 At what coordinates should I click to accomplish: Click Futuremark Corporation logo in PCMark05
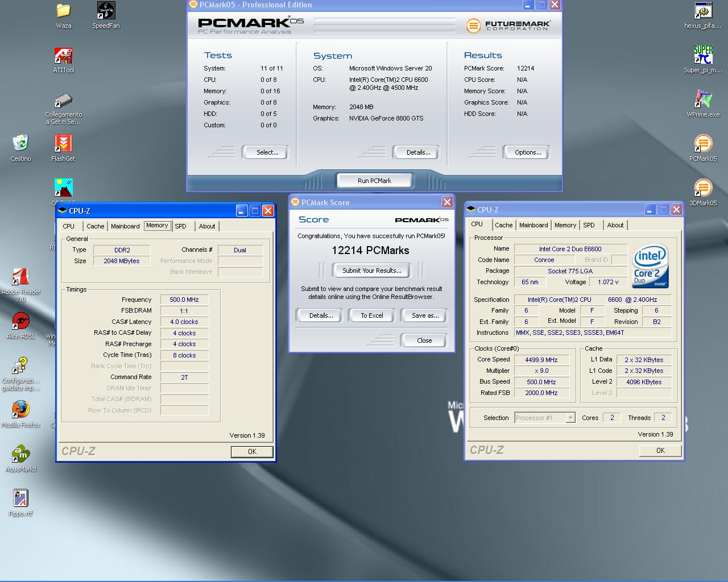pyautogui.click(x=508, y=26)
